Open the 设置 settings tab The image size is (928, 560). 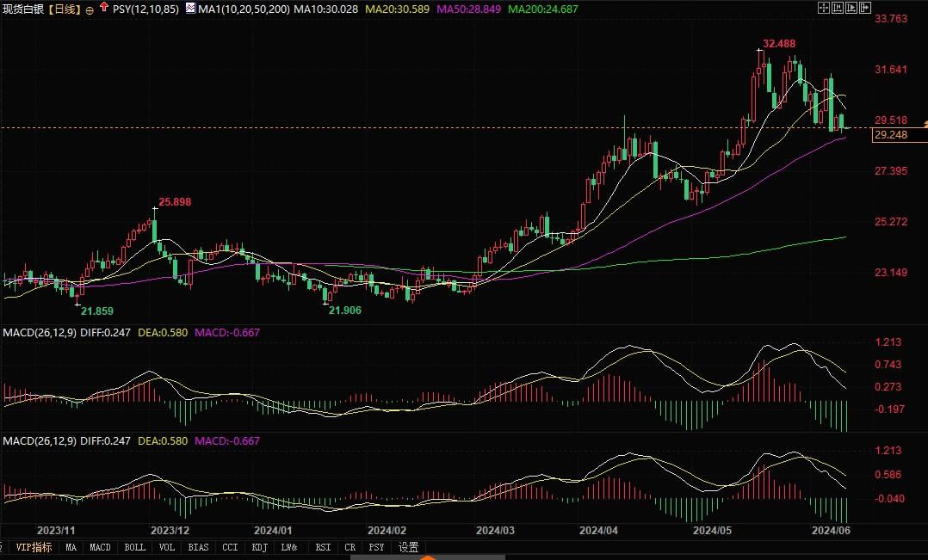click(x=408, y=548)
